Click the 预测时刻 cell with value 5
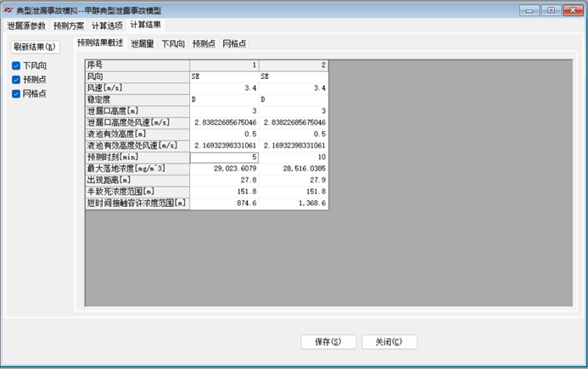Viewport: 588px width, 369px height. [224, 157]
